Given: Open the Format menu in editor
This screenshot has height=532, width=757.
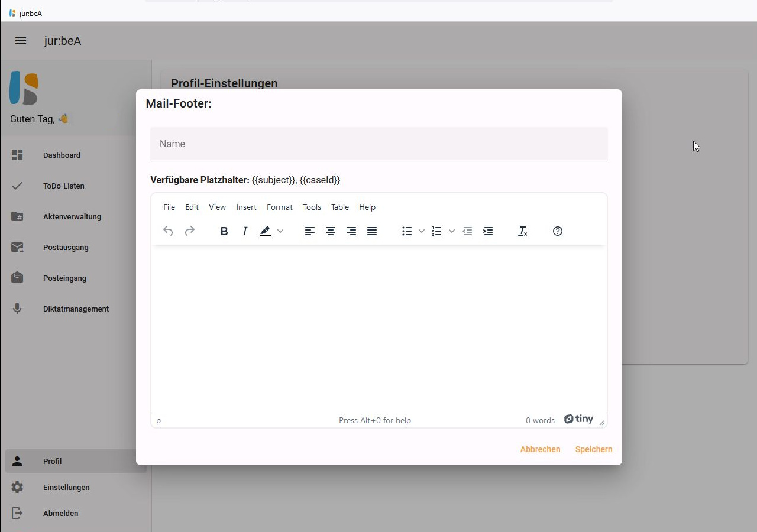Looking at the screenshot, I should tap(280, 207).
